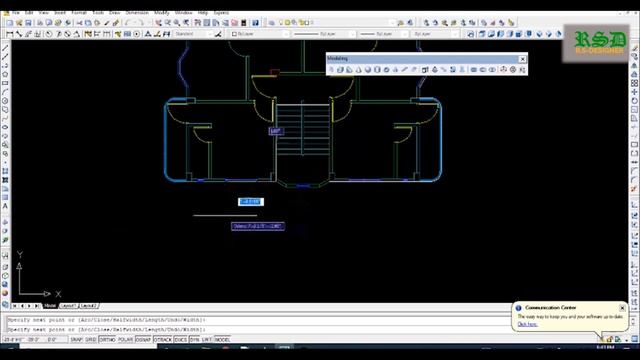The image size is (640, 360).
Task: Close the Modeling floating toolbar
Action: [522, 59]
